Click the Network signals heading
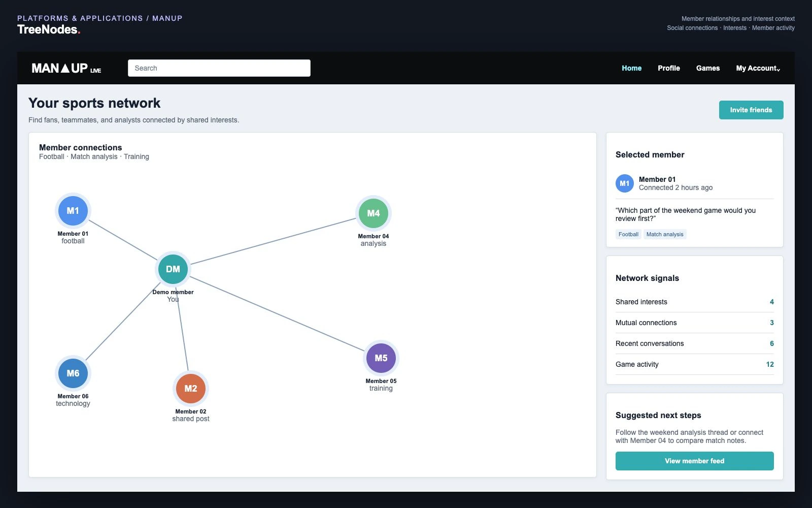 coord(647,278)
